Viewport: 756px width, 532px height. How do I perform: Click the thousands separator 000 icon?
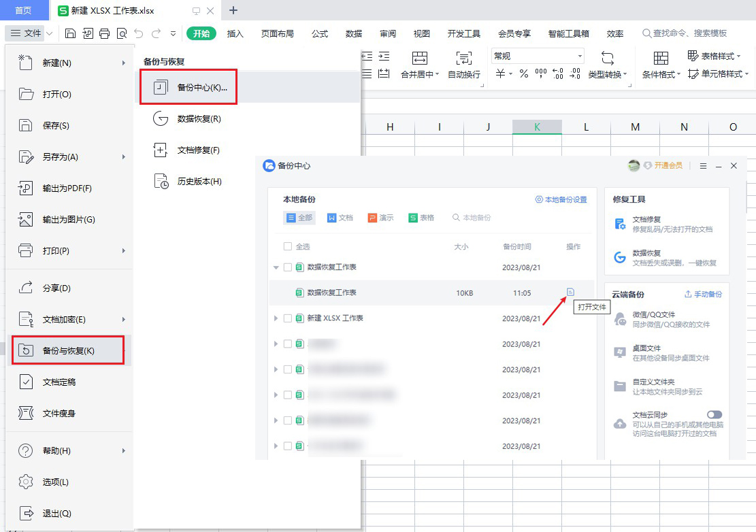pos(541,73)
